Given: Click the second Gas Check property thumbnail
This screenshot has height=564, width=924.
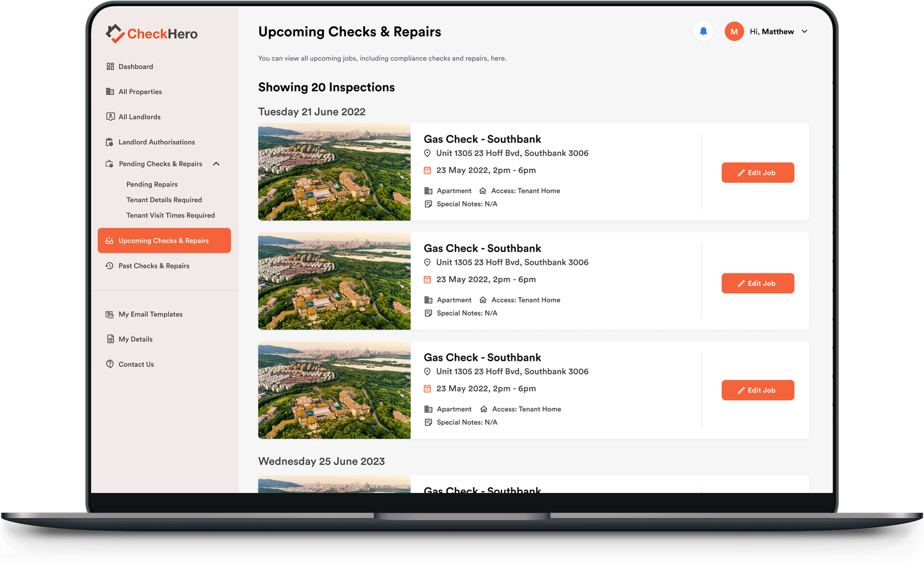Looking at the screenshot, I should coord(334,281).
